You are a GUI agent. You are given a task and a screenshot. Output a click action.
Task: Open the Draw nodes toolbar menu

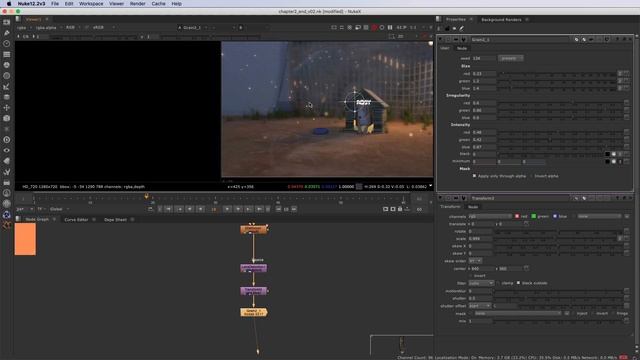point(7,33)
